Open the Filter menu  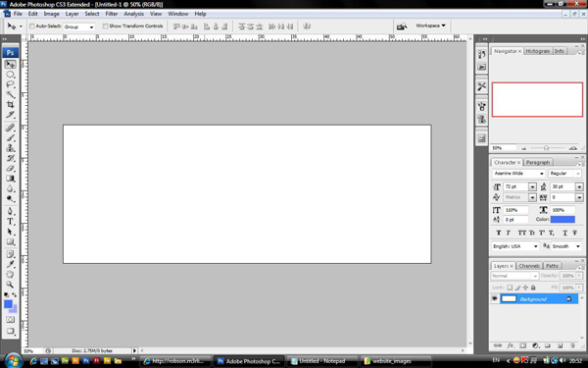[x=112, y=14]
